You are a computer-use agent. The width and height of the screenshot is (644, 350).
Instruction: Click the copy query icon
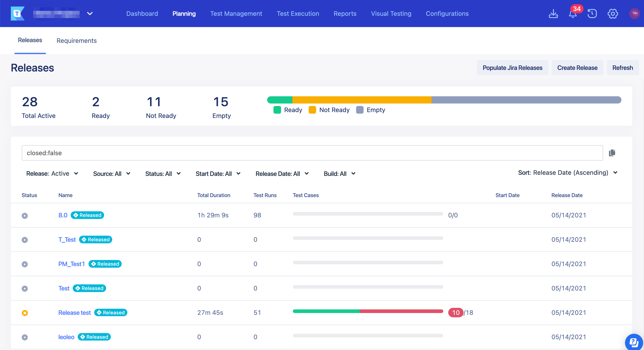pyautogui.click(x=612, y=153)
